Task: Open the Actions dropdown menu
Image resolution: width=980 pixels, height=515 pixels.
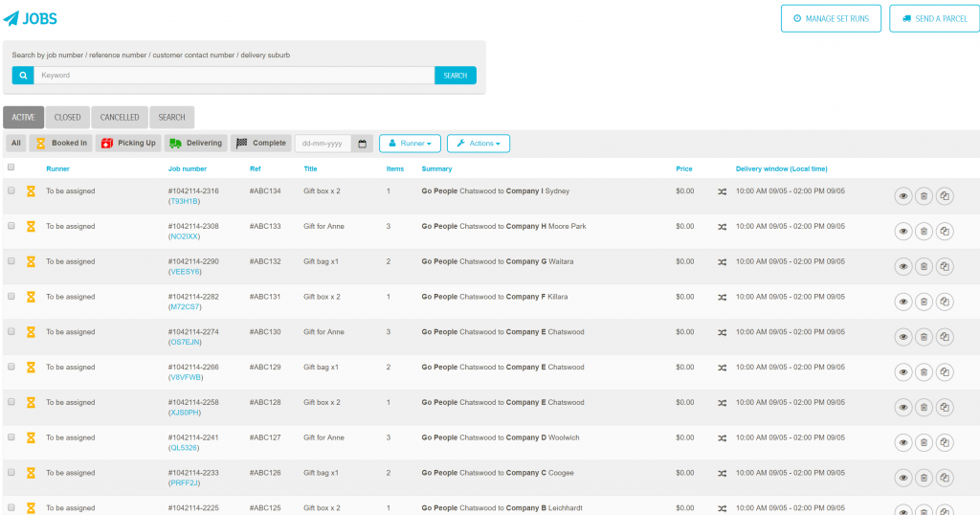Action: pyautogui.click(x=479, y=144)
